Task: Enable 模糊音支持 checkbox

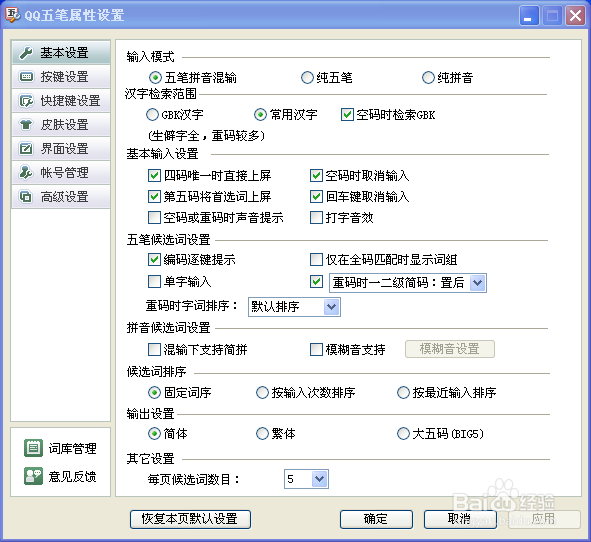Action: [316, 349]
